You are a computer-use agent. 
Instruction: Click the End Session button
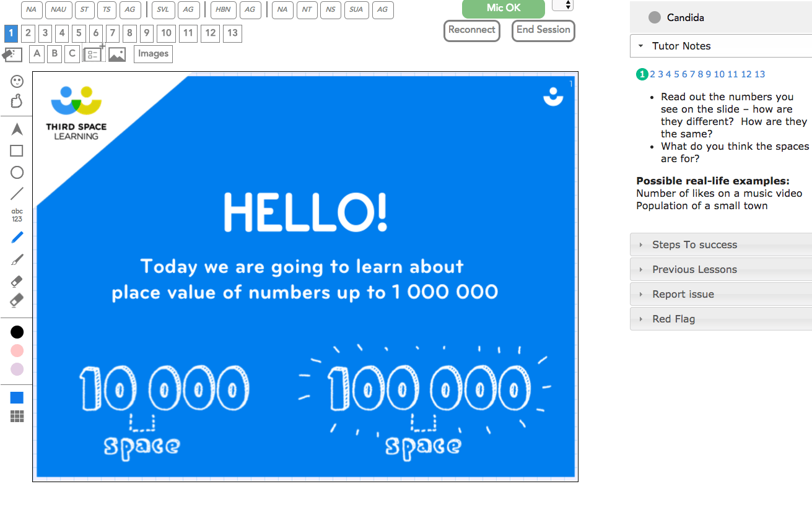tap(543, 30)
